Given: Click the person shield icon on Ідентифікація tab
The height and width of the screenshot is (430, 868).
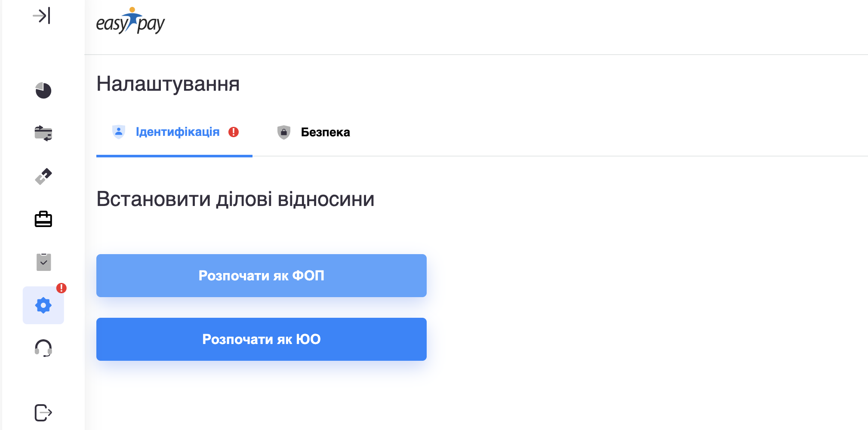Looking at the screenshot, I should [x=119, y=132].
